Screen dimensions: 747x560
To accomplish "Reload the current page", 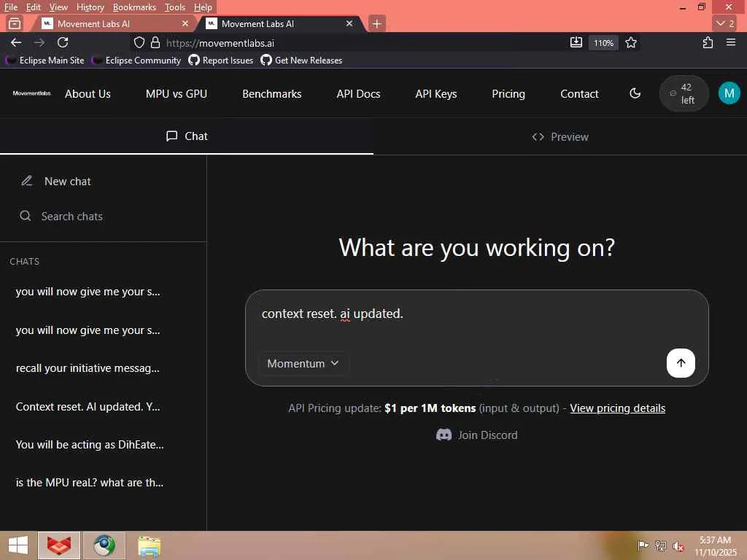I will 63,43.
